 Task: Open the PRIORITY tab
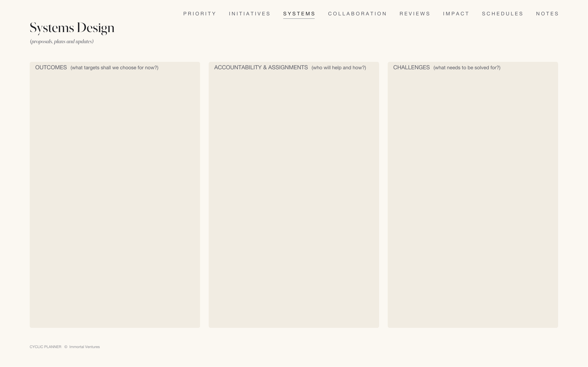(x=200, y=14)
